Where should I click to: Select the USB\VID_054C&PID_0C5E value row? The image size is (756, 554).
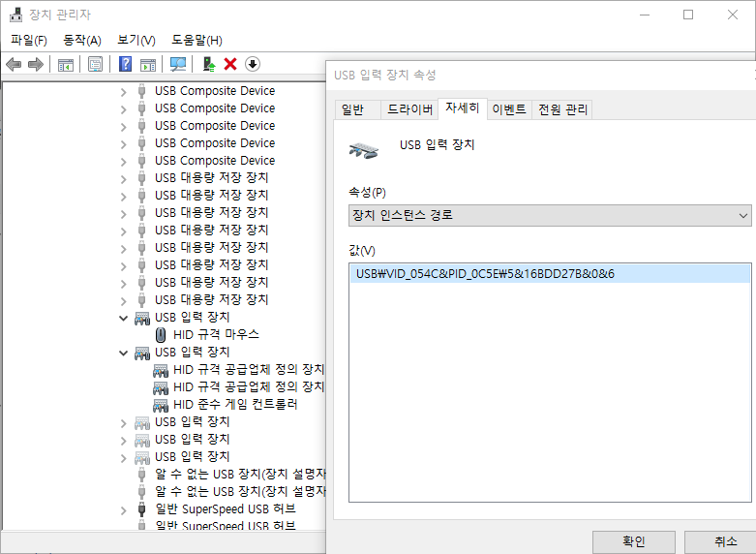point(550,274)
